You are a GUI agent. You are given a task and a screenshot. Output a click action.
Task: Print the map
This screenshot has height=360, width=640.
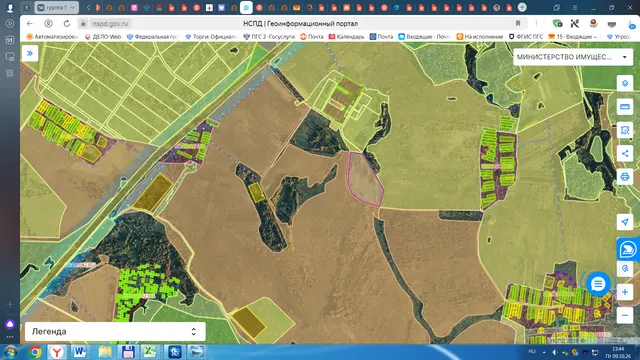625,177
